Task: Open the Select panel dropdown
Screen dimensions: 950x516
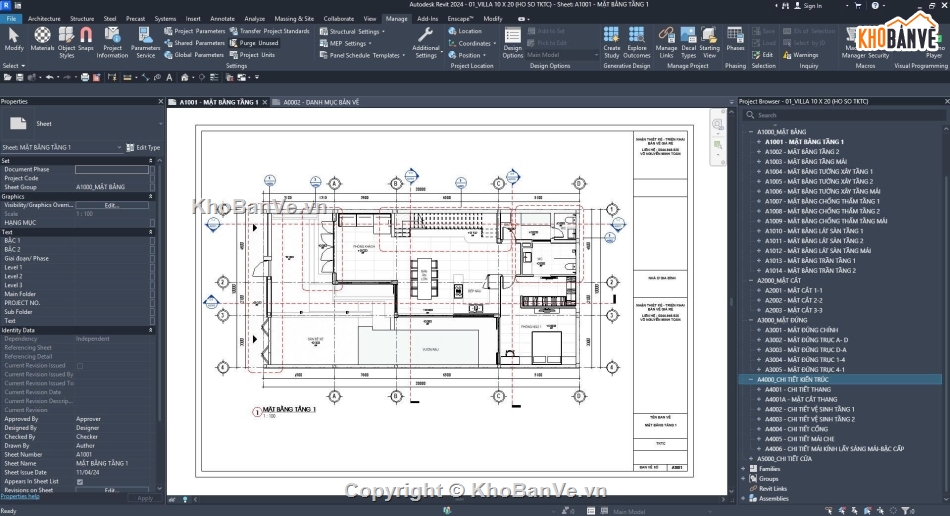Action: pos(14,65)
